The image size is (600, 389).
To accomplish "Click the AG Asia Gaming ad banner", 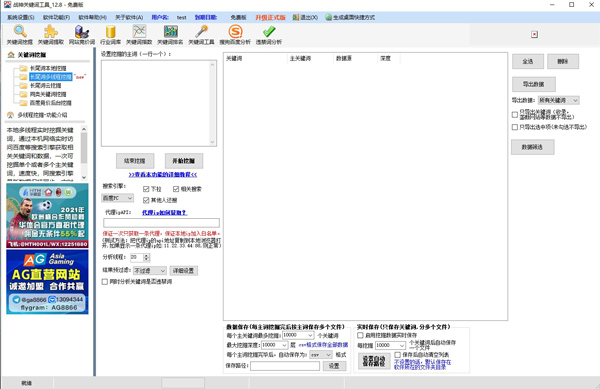I will pyautogui.click(x=47, y=282).
